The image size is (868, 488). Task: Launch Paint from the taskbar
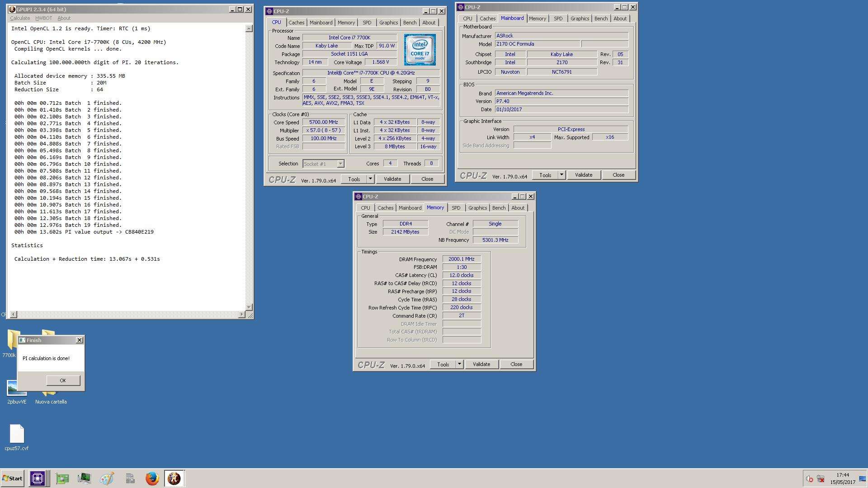(x=107, y=478)
